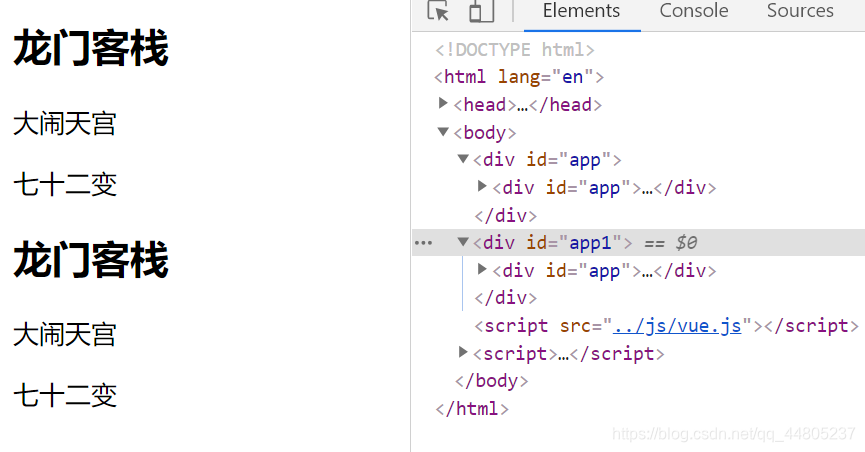Switch to the Elements tab
The height and width of the screenshot is (452, 865).
tap(581, 11)
